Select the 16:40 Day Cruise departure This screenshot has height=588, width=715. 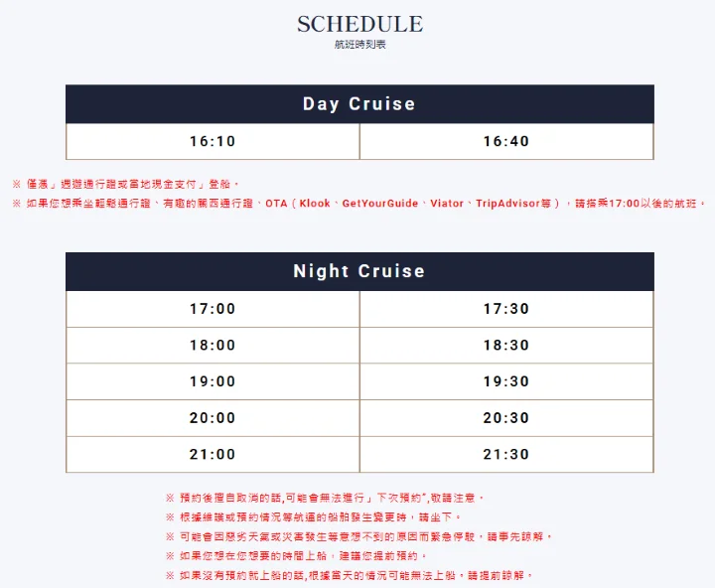tap(506, 141)
